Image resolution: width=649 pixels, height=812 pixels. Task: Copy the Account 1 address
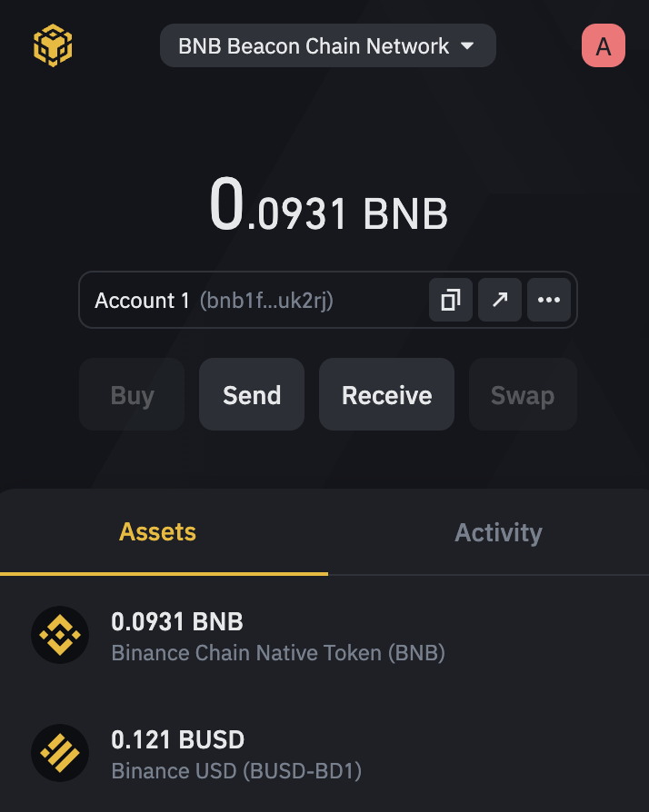coord(451,300)
